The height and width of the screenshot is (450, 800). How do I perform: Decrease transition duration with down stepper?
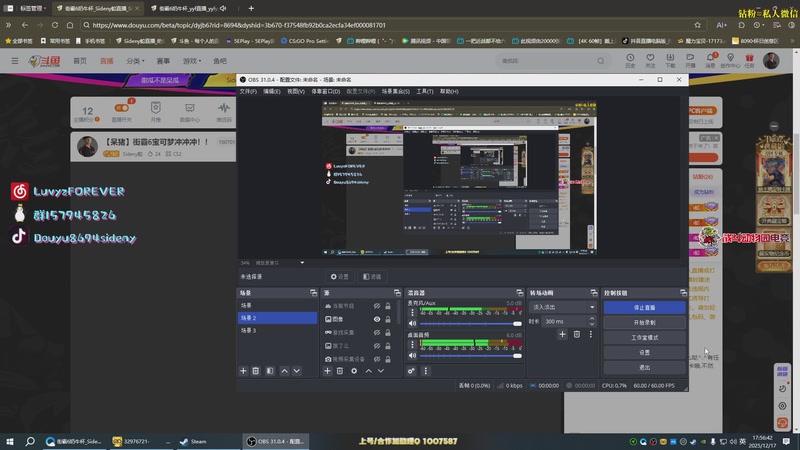pos(592,324)
